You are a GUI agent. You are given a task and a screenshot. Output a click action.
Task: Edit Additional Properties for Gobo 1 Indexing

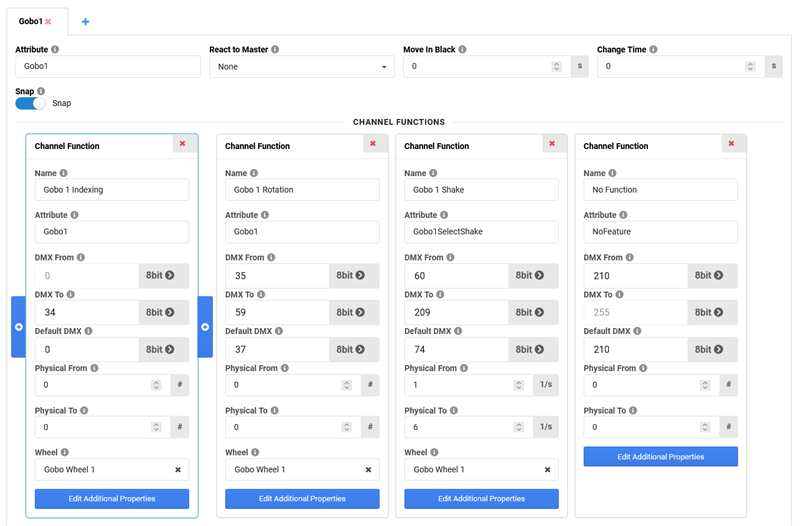click(x=111, y=498)
